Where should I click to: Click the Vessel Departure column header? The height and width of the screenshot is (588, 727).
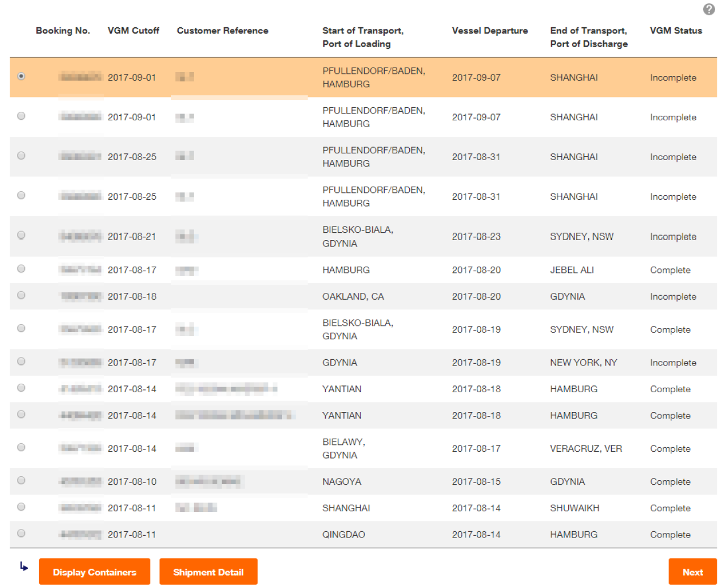coord(489,31)
